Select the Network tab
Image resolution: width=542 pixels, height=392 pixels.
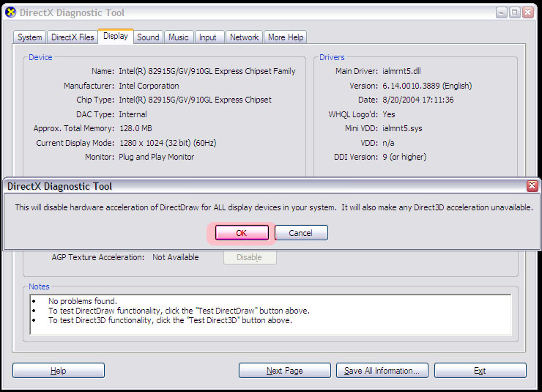click(244, 37)
